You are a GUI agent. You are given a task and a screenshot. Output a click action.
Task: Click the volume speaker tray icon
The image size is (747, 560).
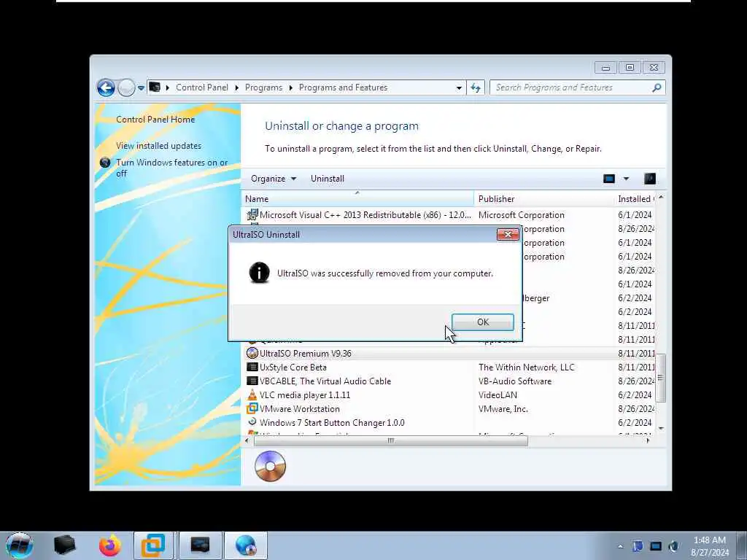[x=673, y=546]
